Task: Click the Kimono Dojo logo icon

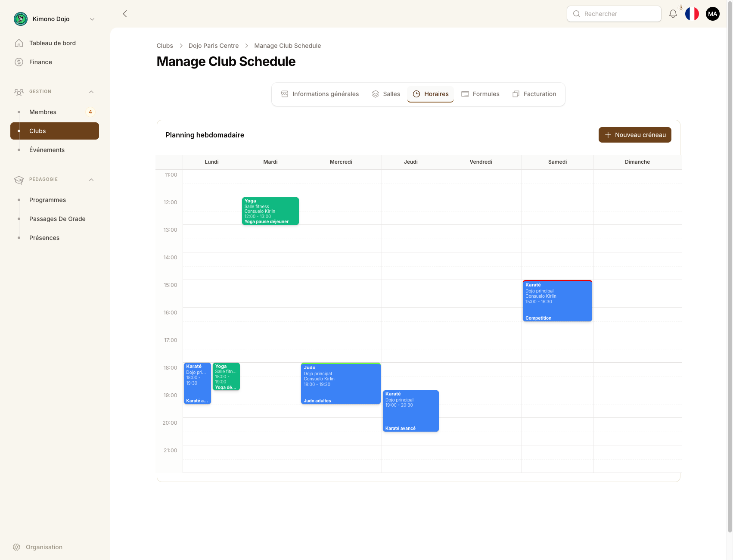Action: (x=21, y=19)
